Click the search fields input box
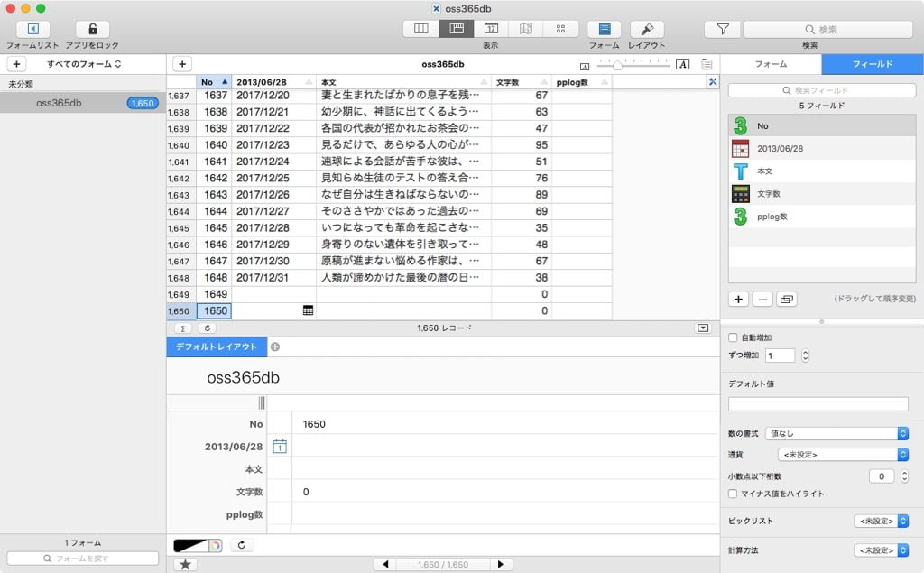The width and height of the screenshot is (924, 573). (822, 90)
